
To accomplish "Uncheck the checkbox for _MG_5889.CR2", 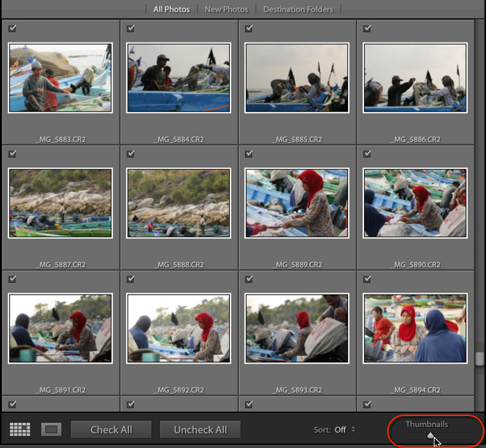I will coord(249,153).
